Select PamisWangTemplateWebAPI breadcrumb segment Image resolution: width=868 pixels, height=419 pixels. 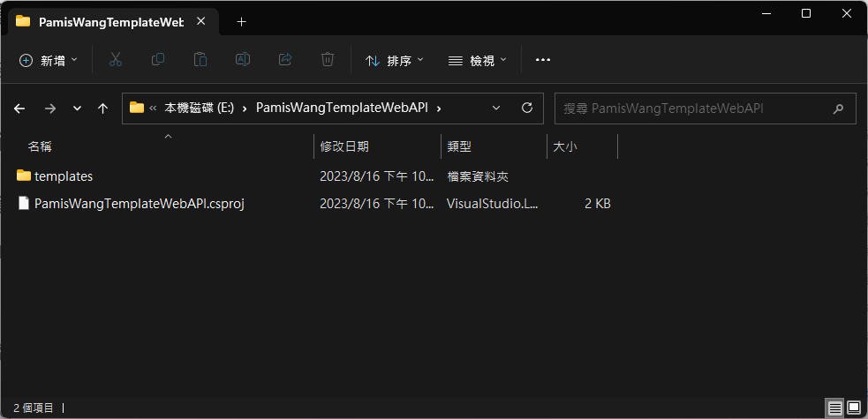point(342,108)
